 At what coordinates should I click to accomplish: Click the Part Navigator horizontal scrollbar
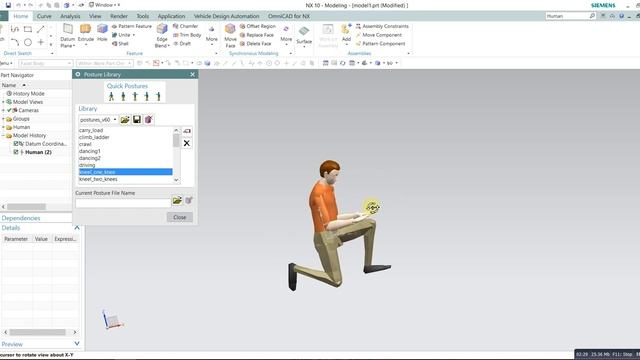[27, 207]
